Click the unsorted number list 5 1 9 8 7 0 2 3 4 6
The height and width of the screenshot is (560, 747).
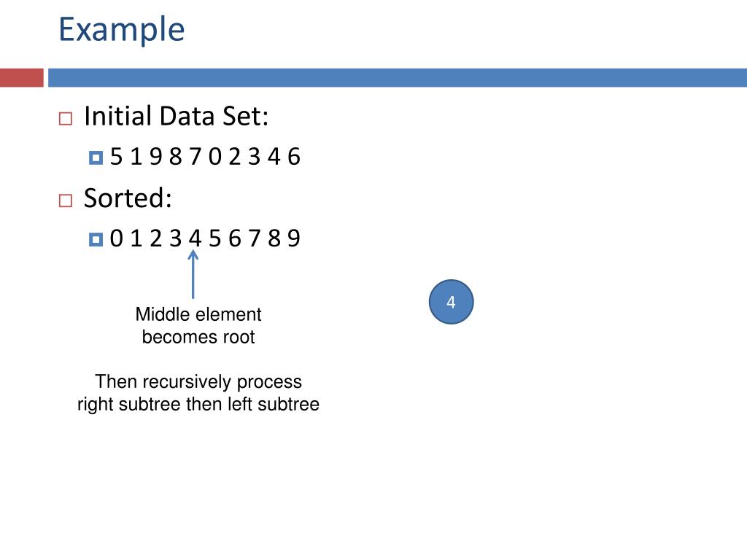pos(205,157)
